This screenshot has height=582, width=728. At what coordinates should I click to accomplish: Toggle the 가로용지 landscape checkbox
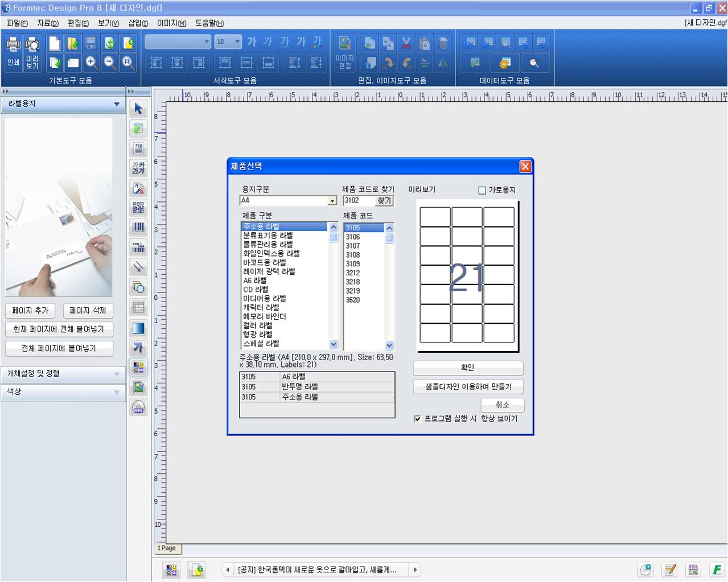[x=482, y=191]
